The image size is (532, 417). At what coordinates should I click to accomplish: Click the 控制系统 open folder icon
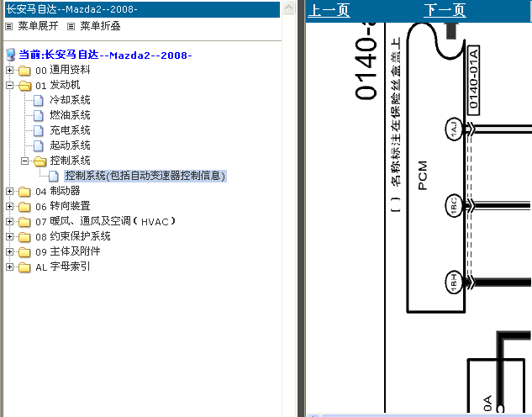coord(40,161)
